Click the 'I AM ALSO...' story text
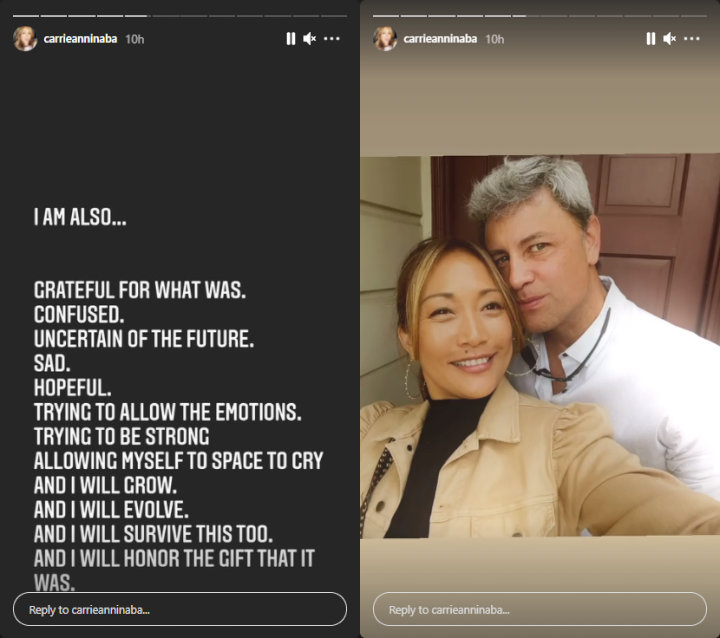This screenshot has height=638, width=720. [80, 217]
